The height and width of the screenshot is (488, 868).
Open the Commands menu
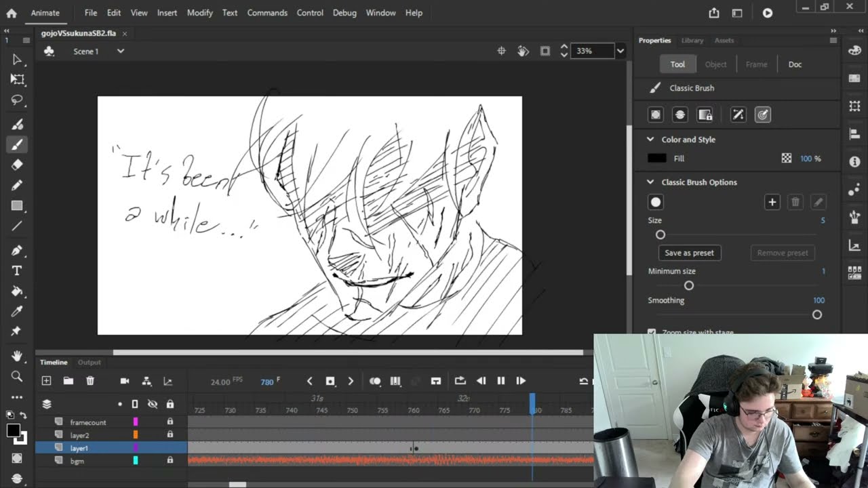tap(267, 13)
